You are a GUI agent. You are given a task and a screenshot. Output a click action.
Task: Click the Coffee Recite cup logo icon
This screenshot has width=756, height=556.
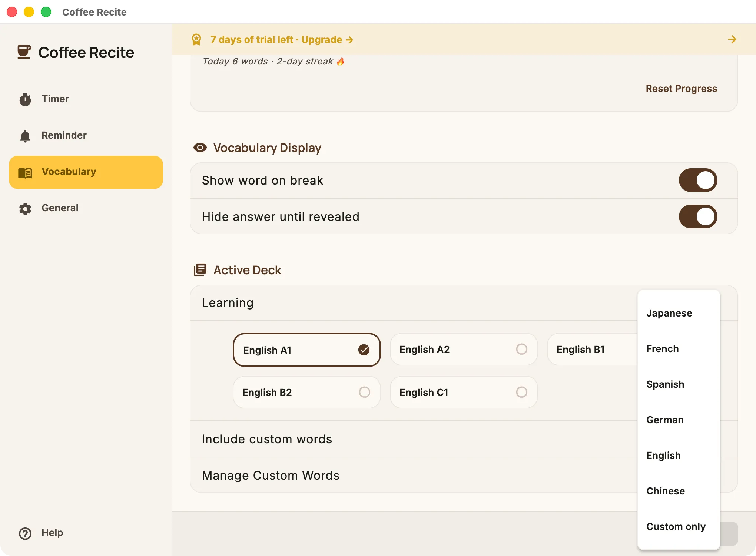[x=24, y=52]
